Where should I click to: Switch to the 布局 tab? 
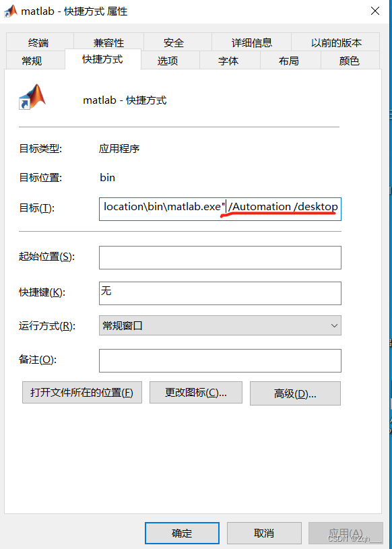pyautogui.click(x=289, y=61)
